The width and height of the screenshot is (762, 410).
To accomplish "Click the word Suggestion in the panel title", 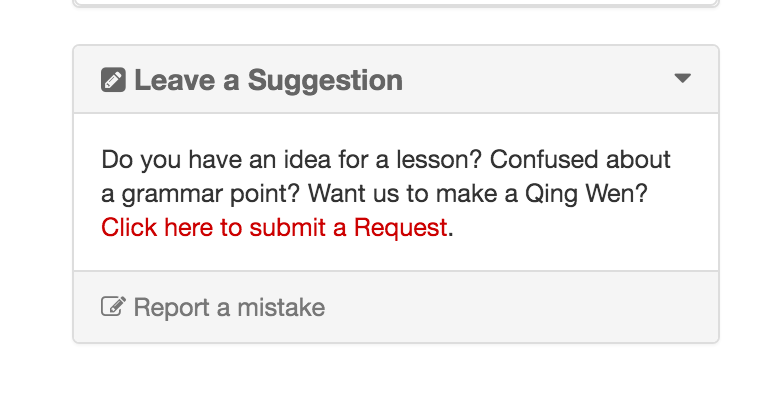I will point(325,80).
